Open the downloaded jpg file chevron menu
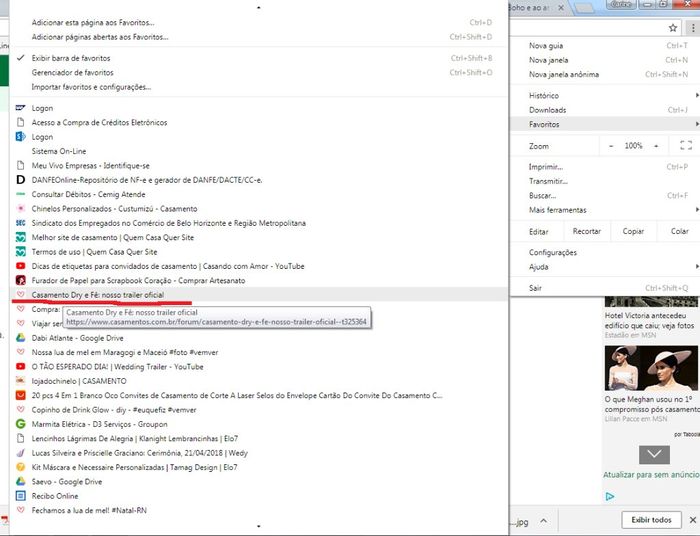Image resolution: width=700 pixels, height=536 pixels. (543, 521)
